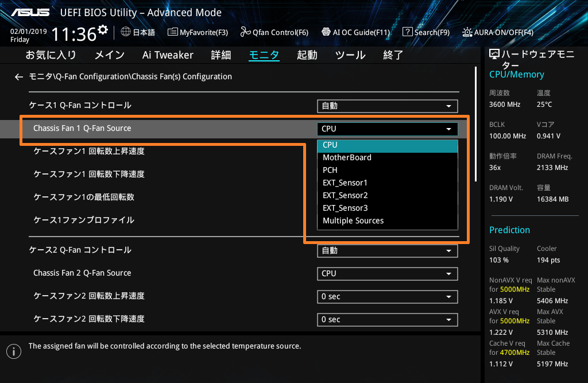The height and width of the screenshot is (383, 588).
Task: Click the 2133 MHz DRAM Freq. value
Action: pos(552,168)
